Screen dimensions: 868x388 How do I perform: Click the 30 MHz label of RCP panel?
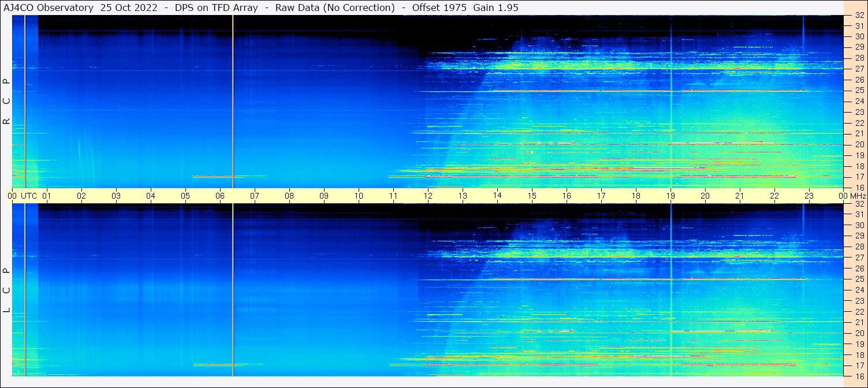(x=859, y=36)
